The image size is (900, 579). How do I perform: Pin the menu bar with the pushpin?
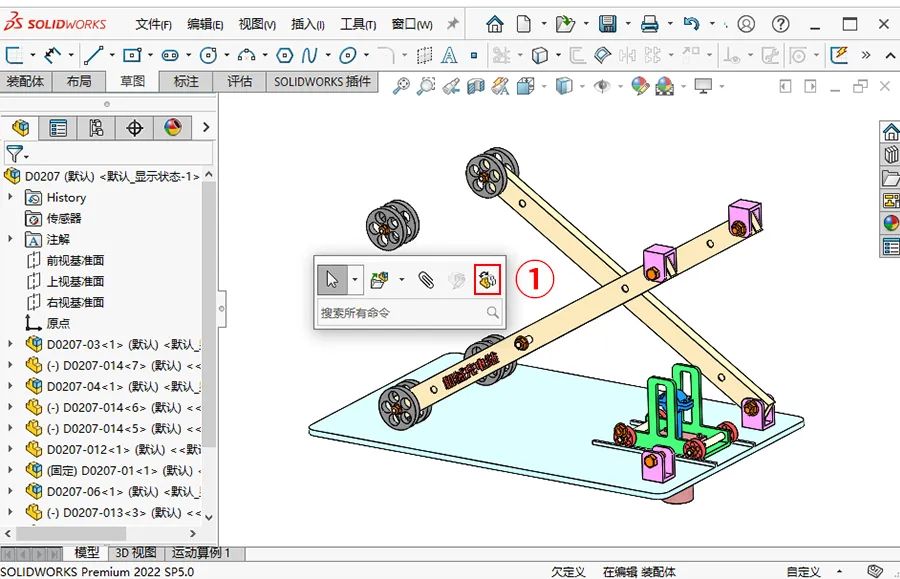coord(453,24)
